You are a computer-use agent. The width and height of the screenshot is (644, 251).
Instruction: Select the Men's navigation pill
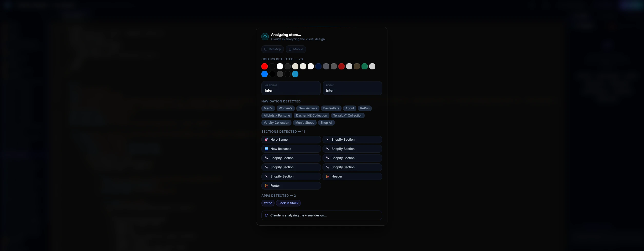tap(268, 108)
